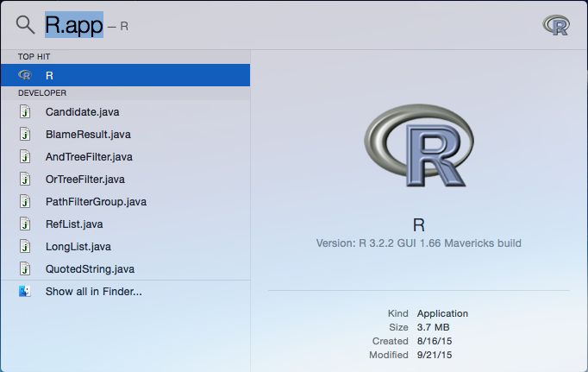
Task: Select RefList.java result
Action: tap(125, 224)
